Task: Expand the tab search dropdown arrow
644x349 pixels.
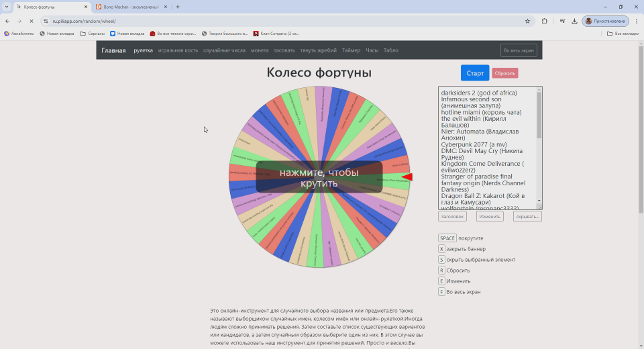Action: [x=7, y=7]
